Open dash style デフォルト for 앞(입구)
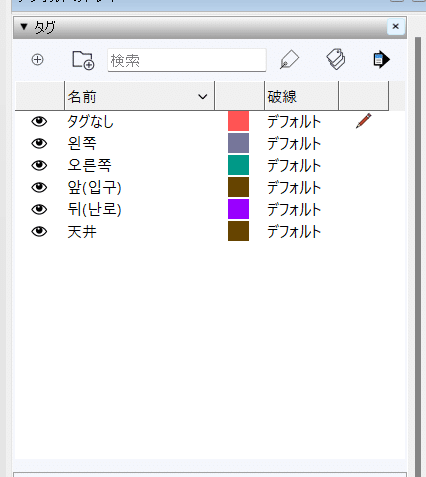Viewport: 426px width, 477px height. coord(294,188)
